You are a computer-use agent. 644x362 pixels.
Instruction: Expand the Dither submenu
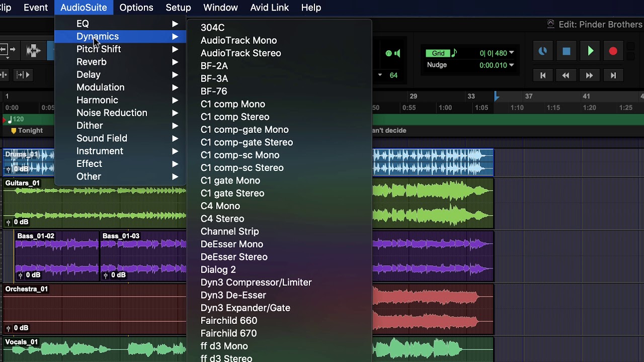click(120, 126)
